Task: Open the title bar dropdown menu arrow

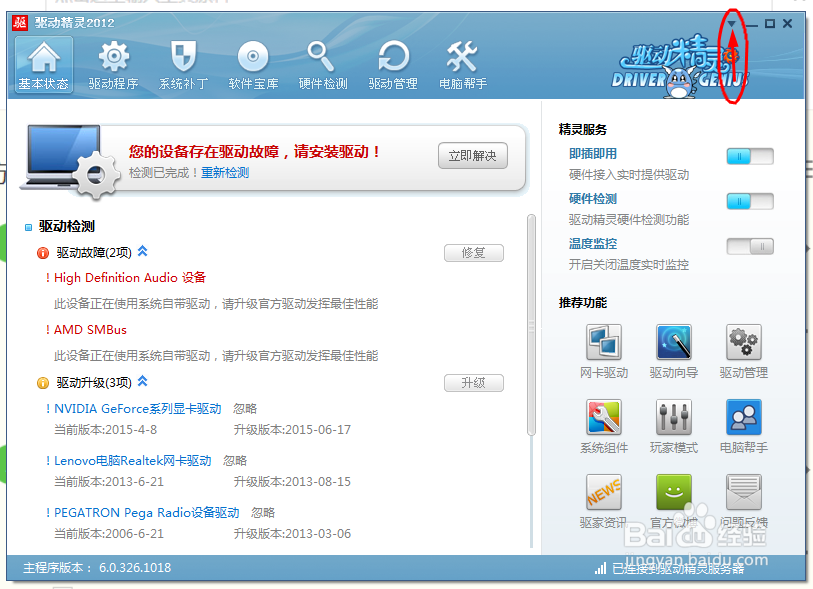Action: [x=731, y=24]
